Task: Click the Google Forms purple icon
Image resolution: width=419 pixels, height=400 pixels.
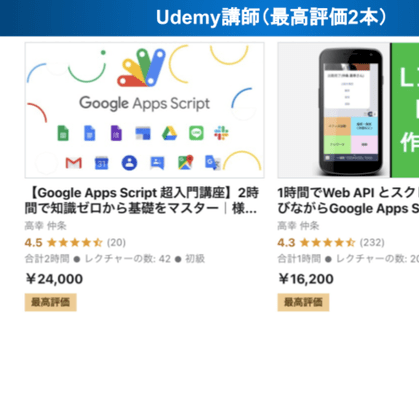Action: (x=116, y=133)
